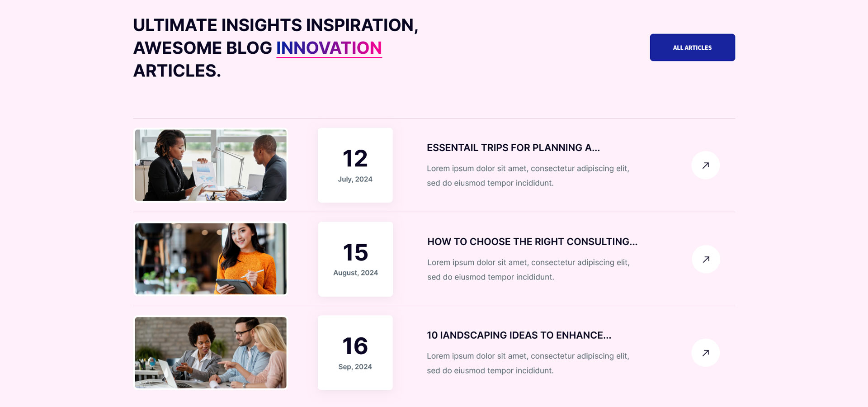Image resolution: width=868 pixels, height=407 pixels.
Task: Open the arrow icon for Essentail Trips article
Action: tap(705, 166)
